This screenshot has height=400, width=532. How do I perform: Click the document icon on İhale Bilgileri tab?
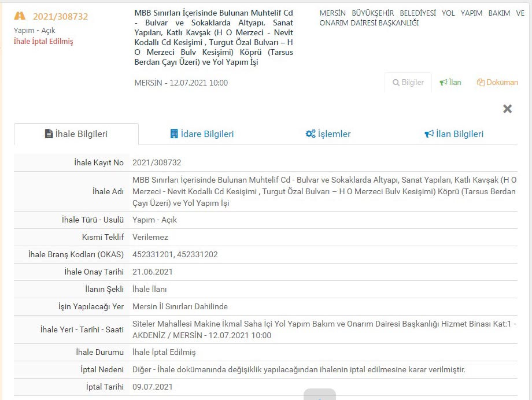coord(49,134)
